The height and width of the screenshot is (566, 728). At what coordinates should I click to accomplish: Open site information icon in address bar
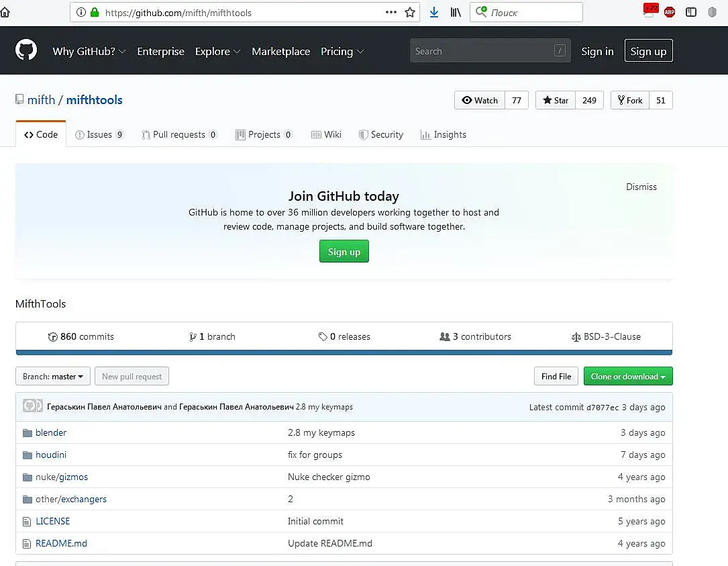[x=81, y=13]
